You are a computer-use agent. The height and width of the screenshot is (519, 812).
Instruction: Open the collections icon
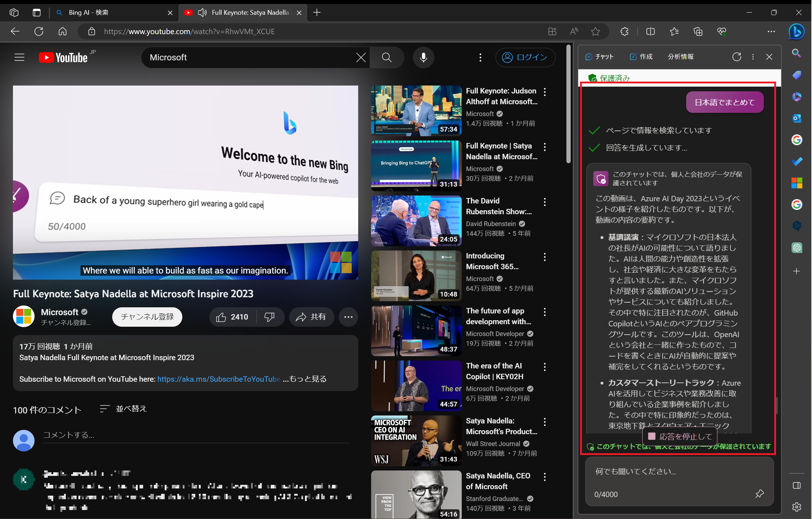click(698, 32)
